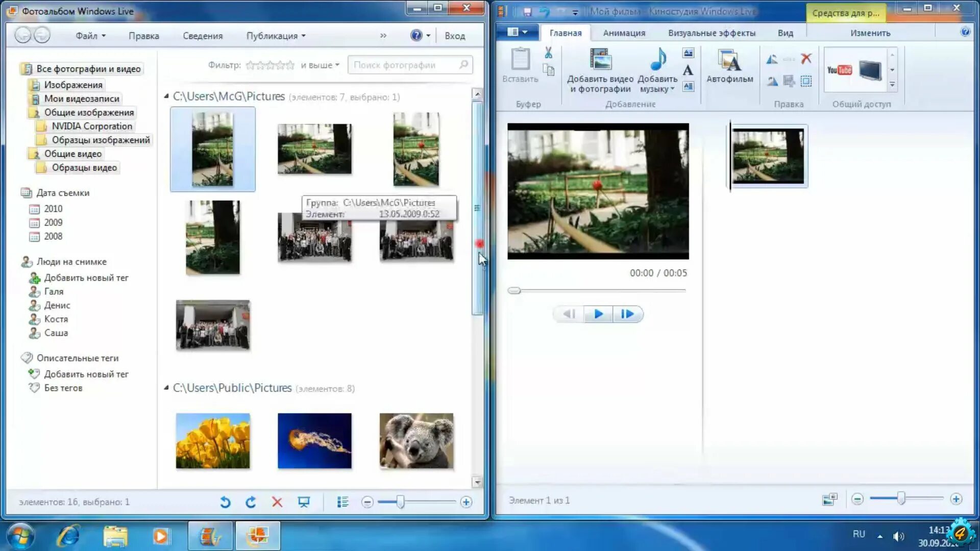Start slideshow icon in gallery bottom bar

(304, 502)
